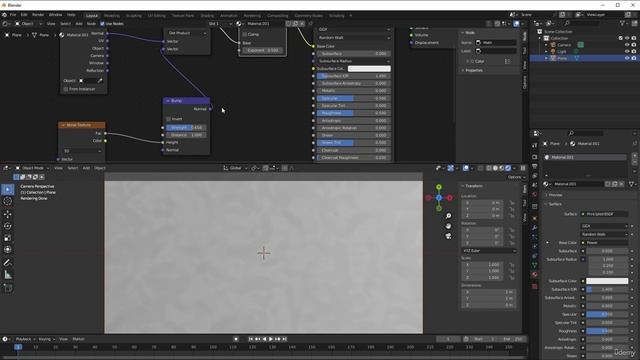Click the Camera object icon in outliner
Viewport: 640px width, 360px height.
pos(553,45)
